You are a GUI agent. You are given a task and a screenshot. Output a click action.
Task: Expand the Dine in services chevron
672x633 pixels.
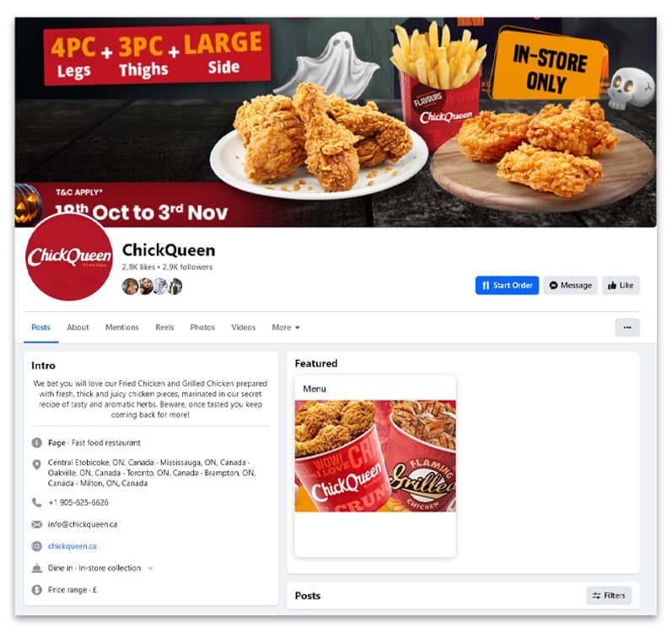150,568
